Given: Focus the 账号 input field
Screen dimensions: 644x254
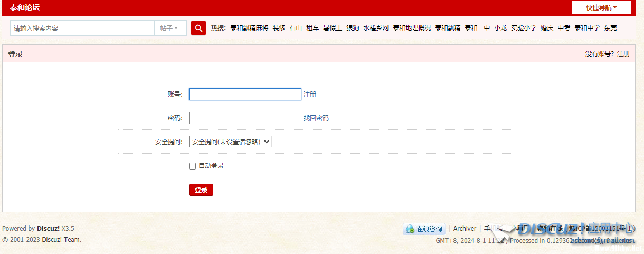Looking at the screenshot, I should pos(245,95).
